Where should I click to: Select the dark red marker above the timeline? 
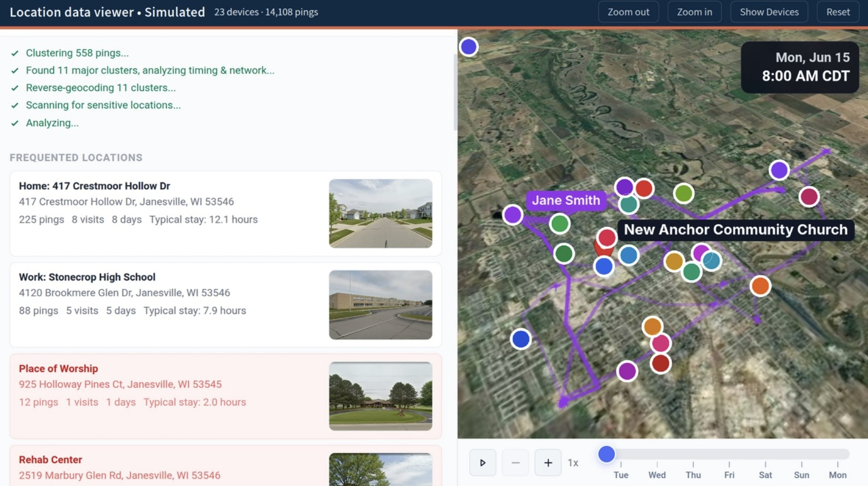(660, 363)
